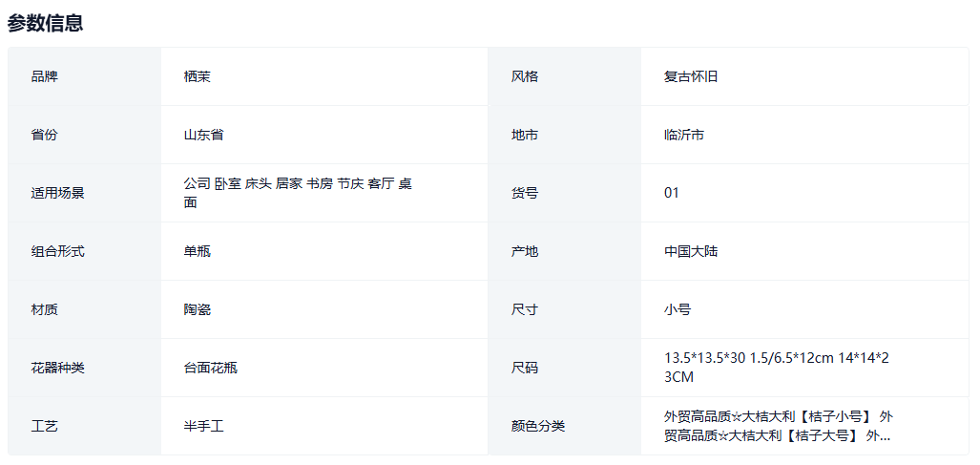Click the 参数信息 section heading
This screenshot has width=980, height=465.
(45, 24)
